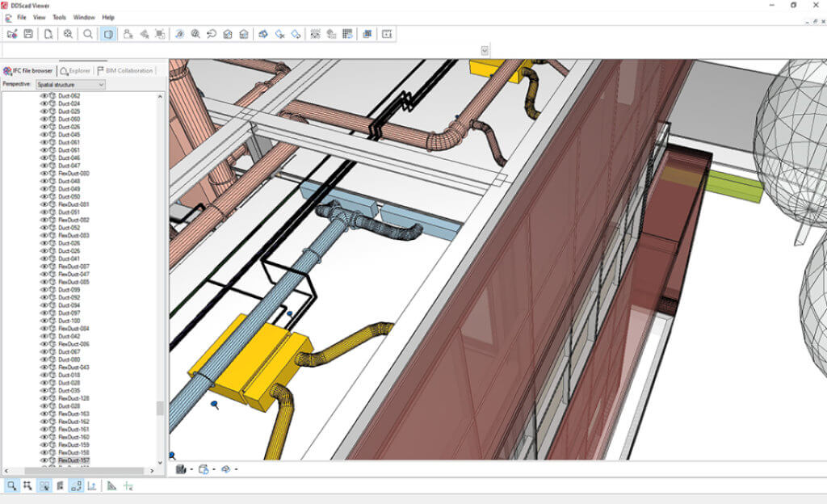
Task: Click the blue pin marker below yellow duct box
Action: pos(214,404)
